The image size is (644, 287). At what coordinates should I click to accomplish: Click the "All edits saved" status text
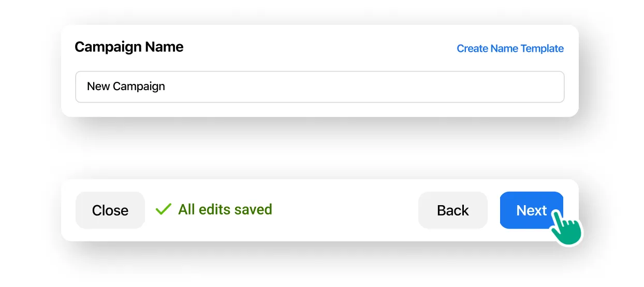point(225,209)
